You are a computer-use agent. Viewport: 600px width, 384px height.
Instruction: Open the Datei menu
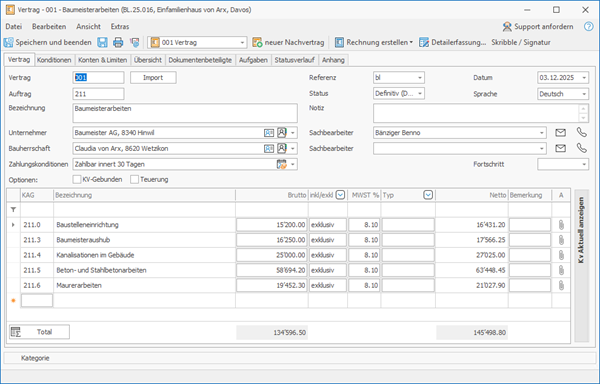(x=13, y=26)
